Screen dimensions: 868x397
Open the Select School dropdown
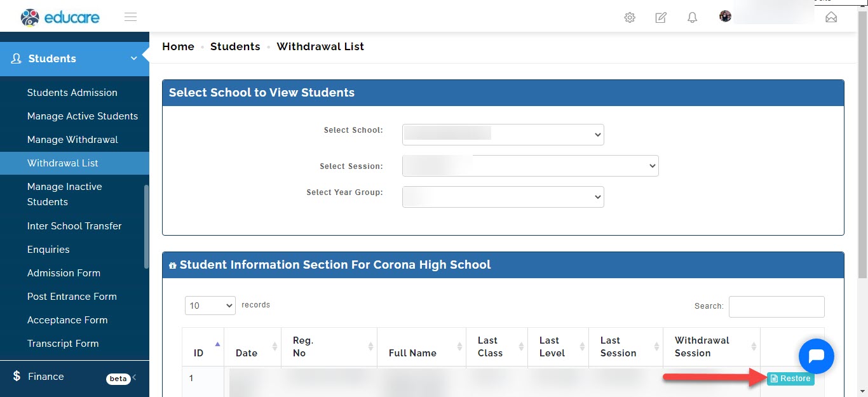click(x=503, y=135)
